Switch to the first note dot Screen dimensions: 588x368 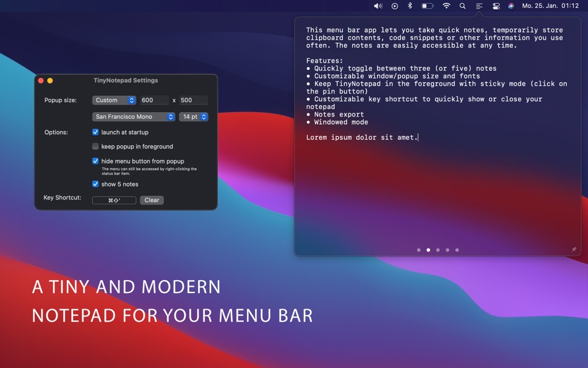tap(418, 250)
